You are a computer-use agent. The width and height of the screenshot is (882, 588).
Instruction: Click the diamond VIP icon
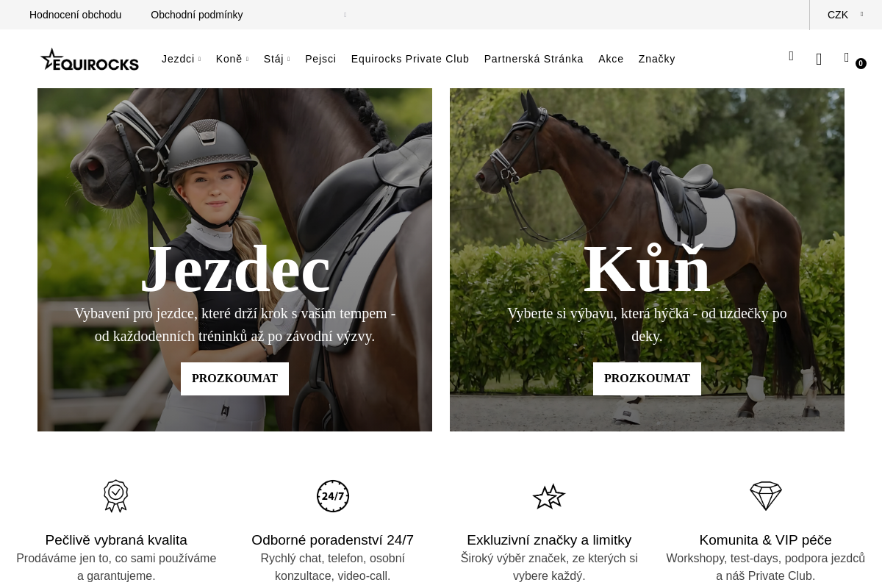(x=766, y=496)
